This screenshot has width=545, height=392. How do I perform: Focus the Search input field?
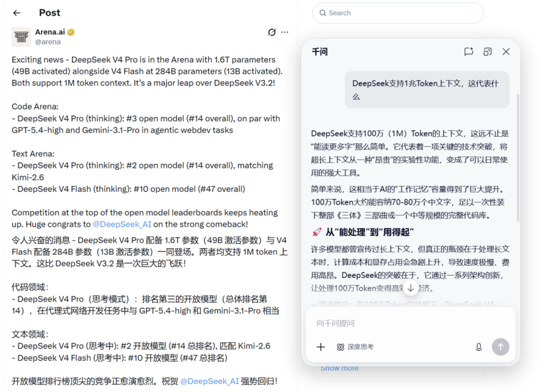point(398,13)
